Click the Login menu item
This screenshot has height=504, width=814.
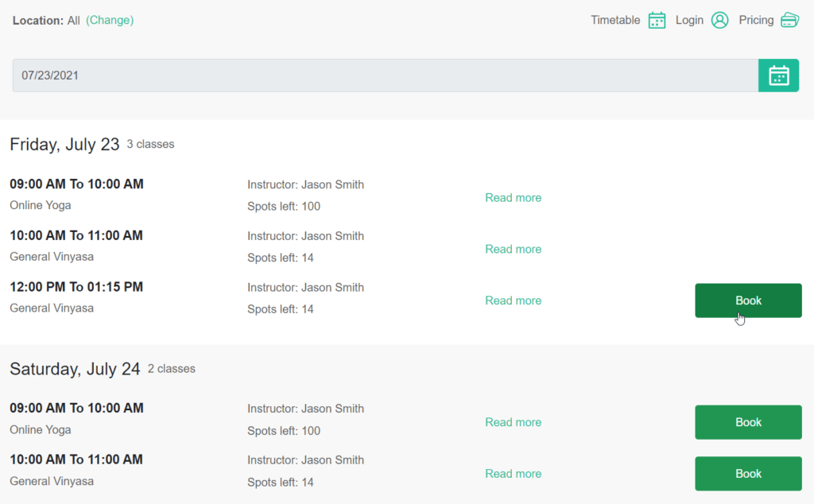(x=689, y=20)
